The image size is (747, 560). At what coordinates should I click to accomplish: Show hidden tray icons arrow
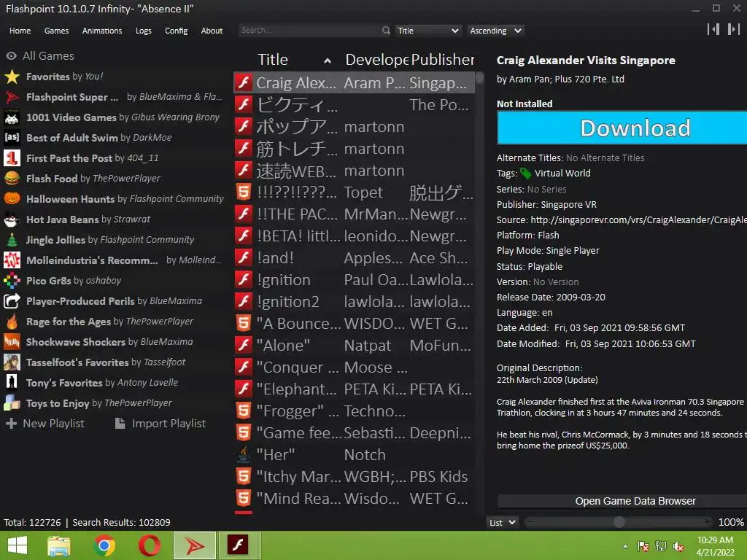pos(625,546)
